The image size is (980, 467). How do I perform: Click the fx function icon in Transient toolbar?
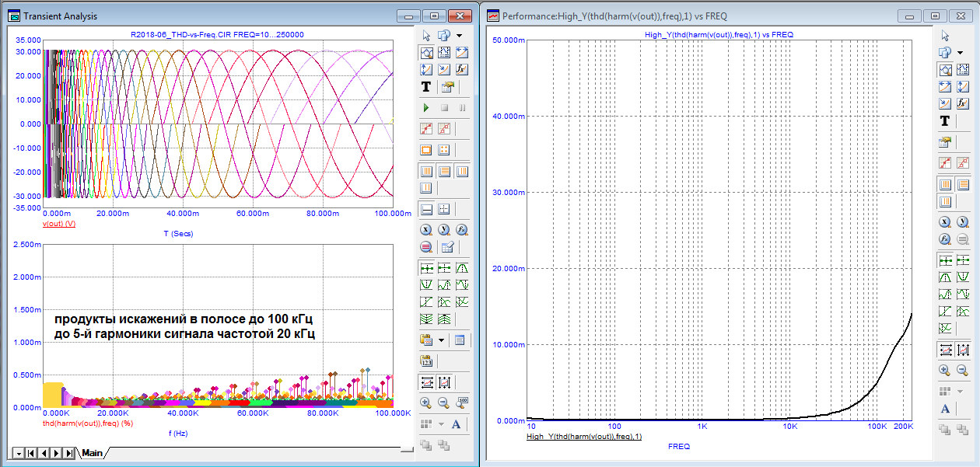click(462, 70)
